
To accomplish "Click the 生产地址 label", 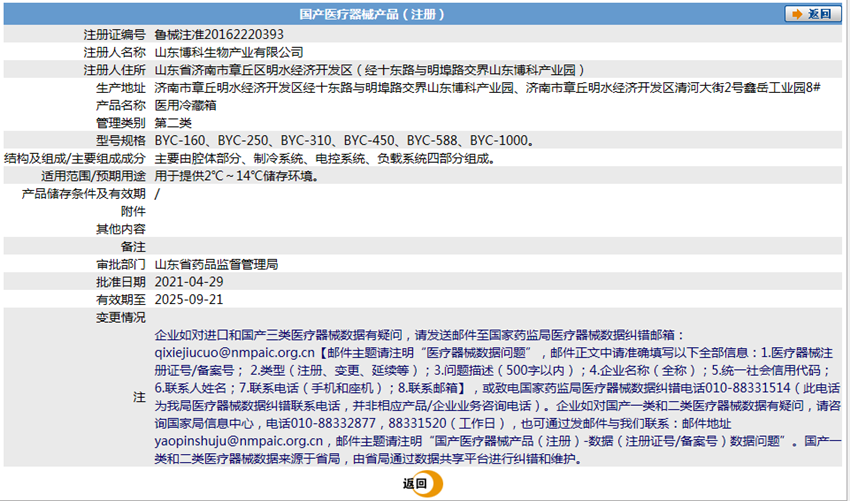I will tap(121, 88).
